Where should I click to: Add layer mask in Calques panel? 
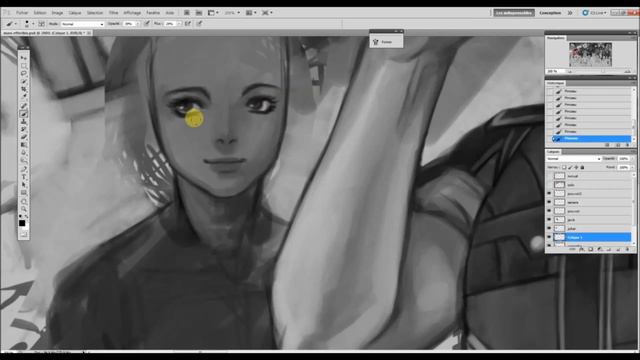[590, 249]
